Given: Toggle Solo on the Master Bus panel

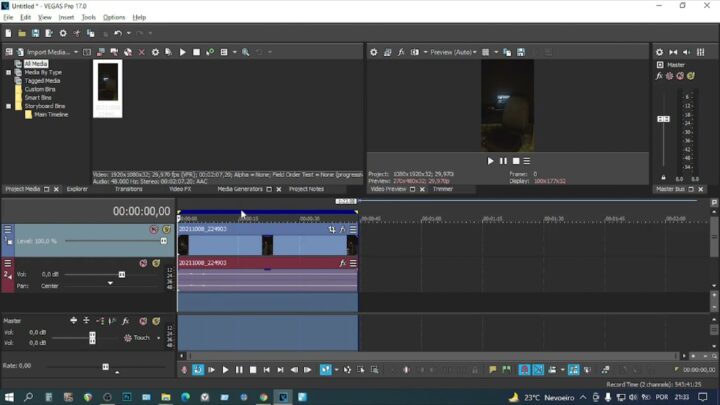Looking at the screenshot, I should (x=691, y=76).
